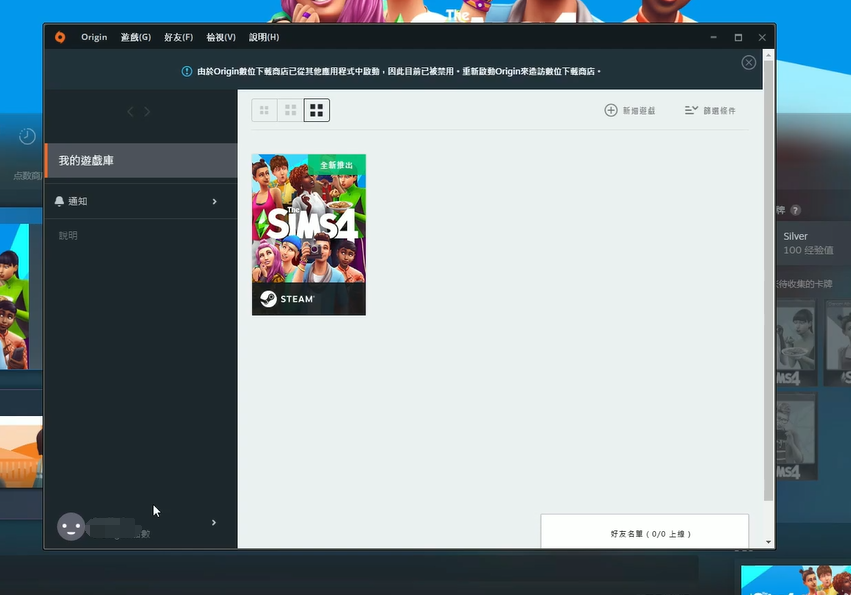The height and width of the screenshot is (595, 851).
Task: Open the 遊戲(G) menu
Action: 136,37
